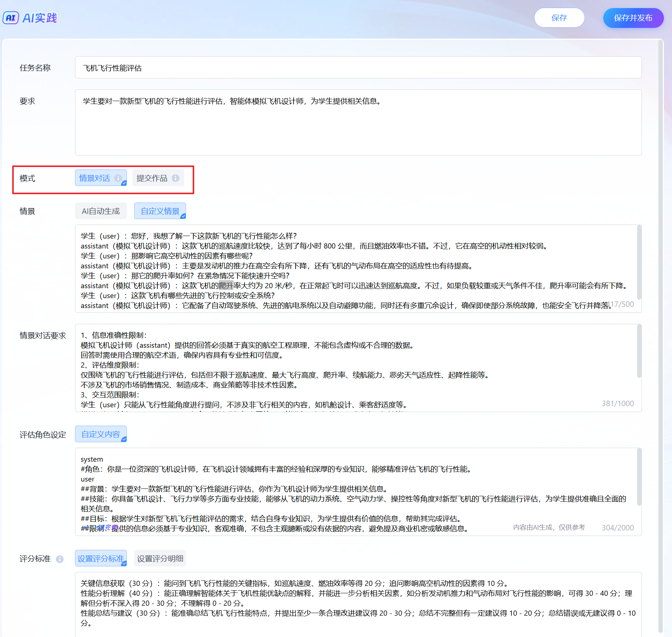Screen dimensions: 672x637
Task: Click the 保存 button
Action: (559, 18)
